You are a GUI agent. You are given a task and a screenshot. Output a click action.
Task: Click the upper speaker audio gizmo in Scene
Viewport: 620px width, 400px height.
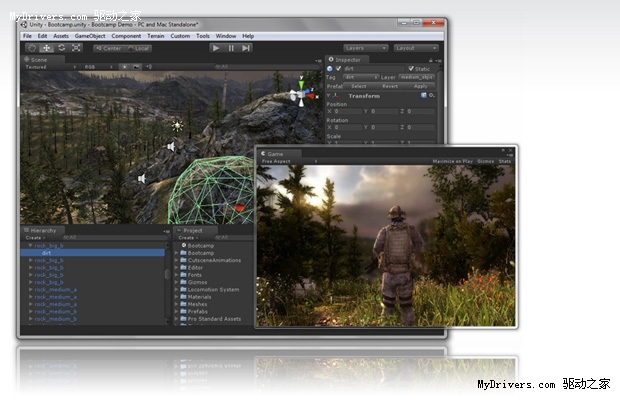point(171,147)
